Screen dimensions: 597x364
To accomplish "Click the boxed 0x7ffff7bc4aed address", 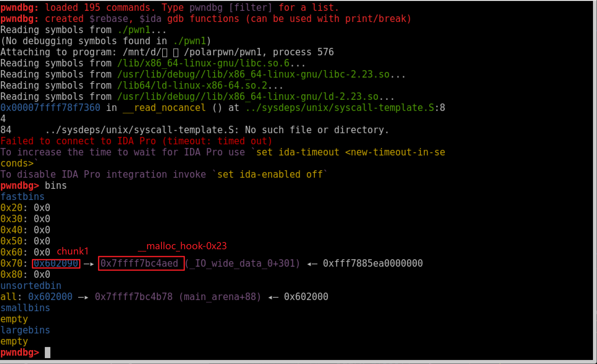I will [139, 263].
